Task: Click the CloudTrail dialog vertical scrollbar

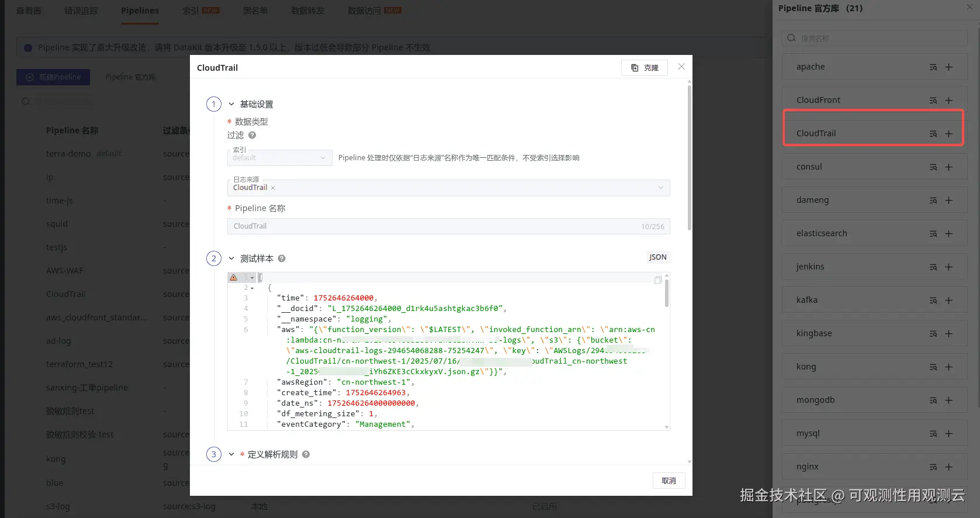Action: click(x=690, y=158)
